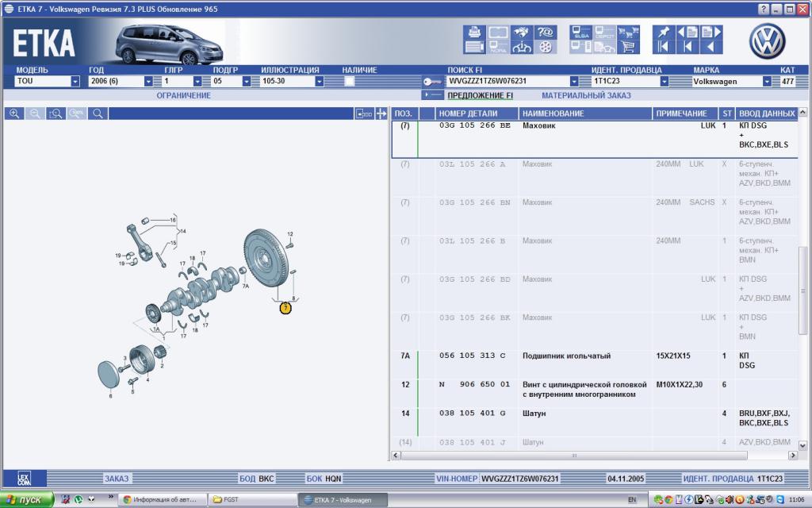
Task: Click the wheel rim icon
Action: 546,47
